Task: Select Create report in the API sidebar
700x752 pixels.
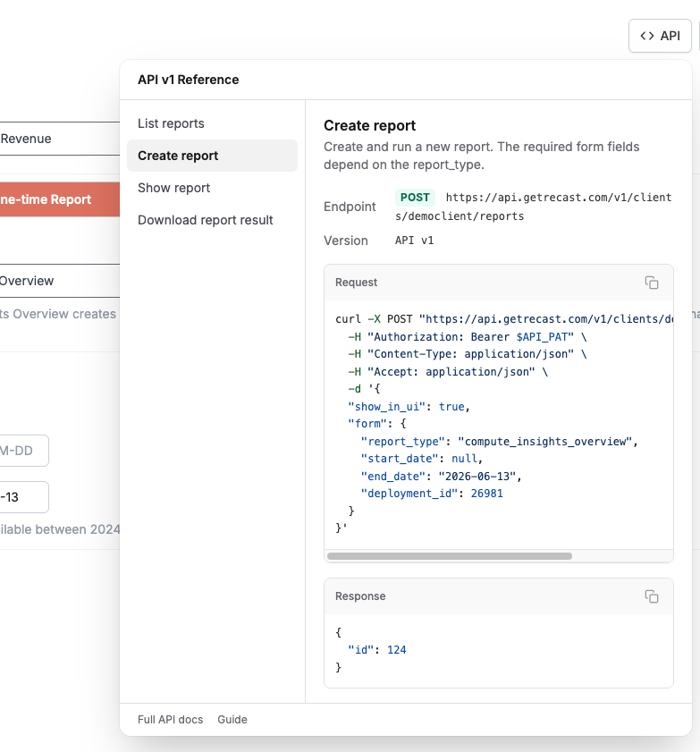Action: tap(212, 156)
